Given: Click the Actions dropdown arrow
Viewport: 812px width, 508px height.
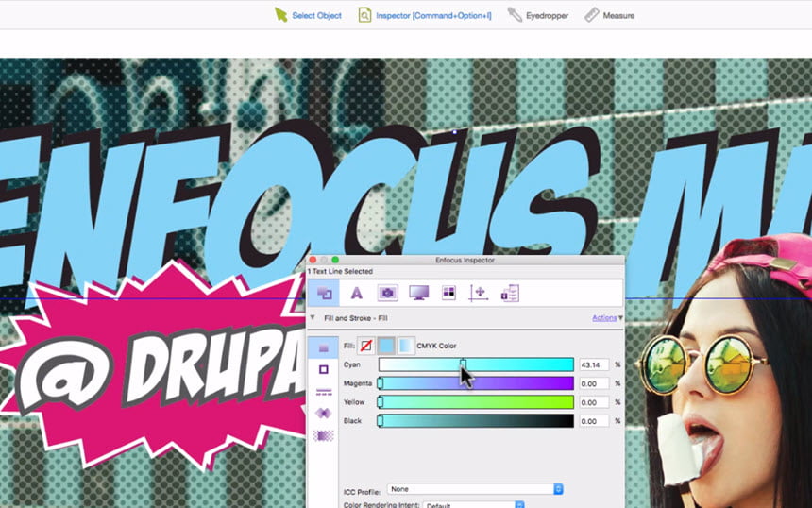Looking at the screenshot, I should point(620,318).
